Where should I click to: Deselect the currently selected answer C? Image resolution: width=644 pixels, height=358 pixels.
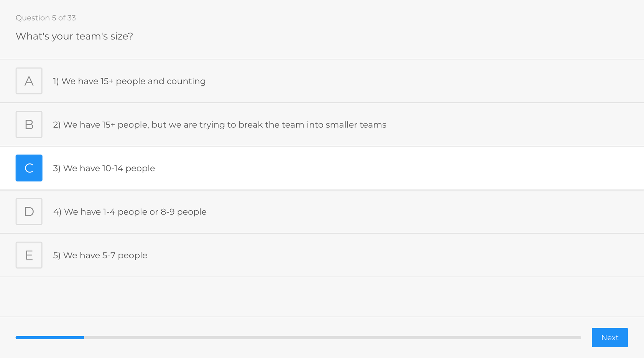[104, 168]
